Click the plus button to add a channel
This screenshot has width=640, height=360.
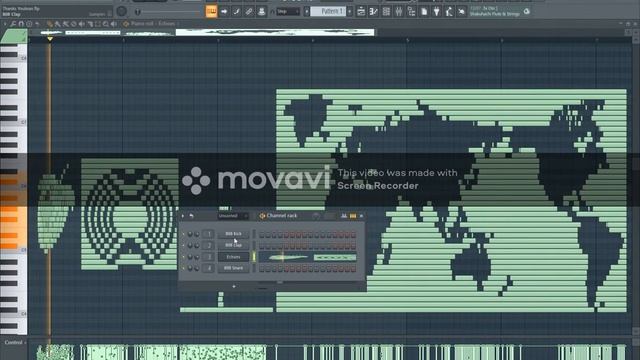click(234, 286)
